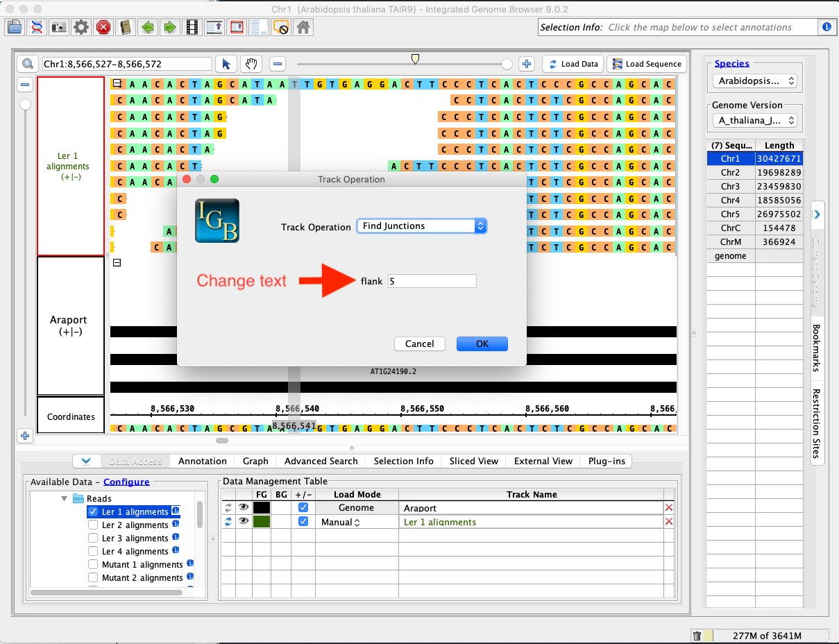This screenshot has width=839, height=644.
Task: Open the Track Operation Find Junctions dropdown
Action: pyautogui.click(x=421, y=226)
